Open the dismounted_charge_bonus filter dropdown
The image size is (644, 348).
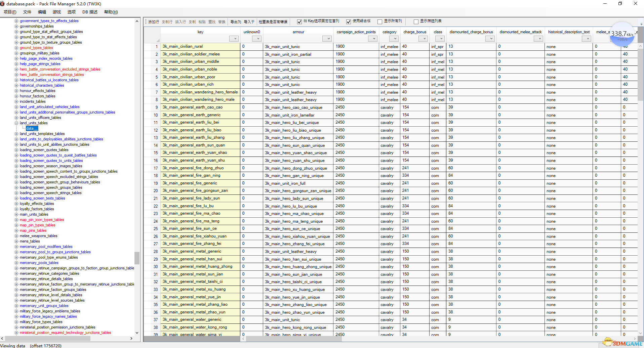(x=491, y=39)
